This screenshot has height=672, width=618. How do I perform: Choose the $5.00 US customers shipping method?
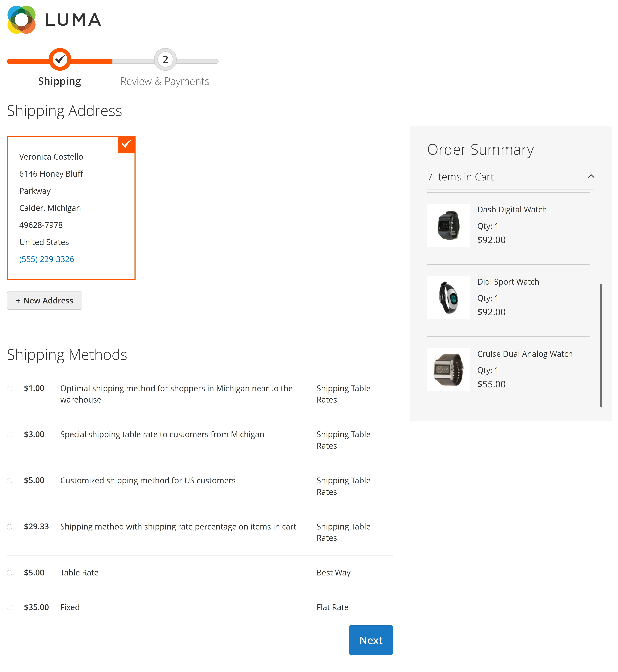coord(10,480)
